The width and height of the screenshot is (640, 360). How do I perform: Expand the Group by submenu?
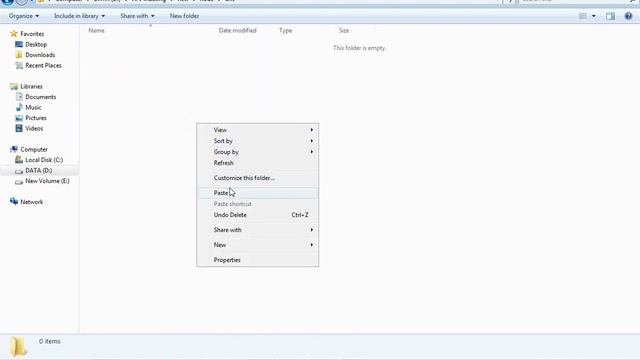[x=258, y=152]
